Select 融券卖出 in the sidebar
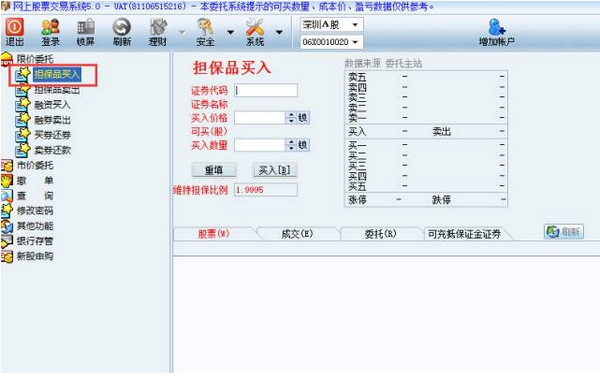This screenshot has width=600, height=387. coord(52,120)
